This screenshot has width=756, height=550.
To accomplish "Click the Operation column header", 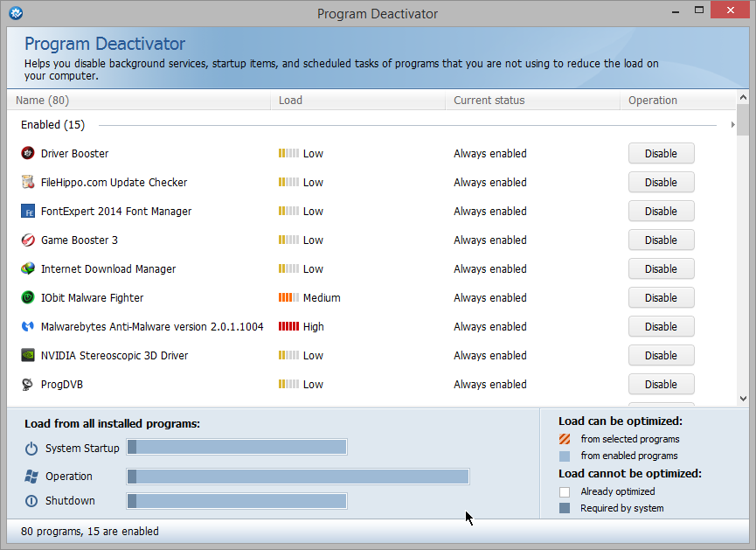I will (678, 101).
